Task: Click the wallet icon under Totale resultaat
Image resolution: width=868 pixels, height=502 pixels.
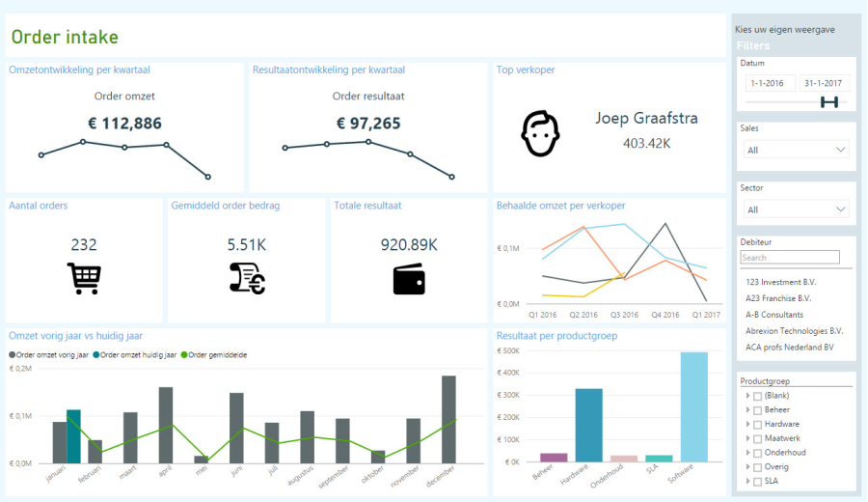Action: coord(409,279)
